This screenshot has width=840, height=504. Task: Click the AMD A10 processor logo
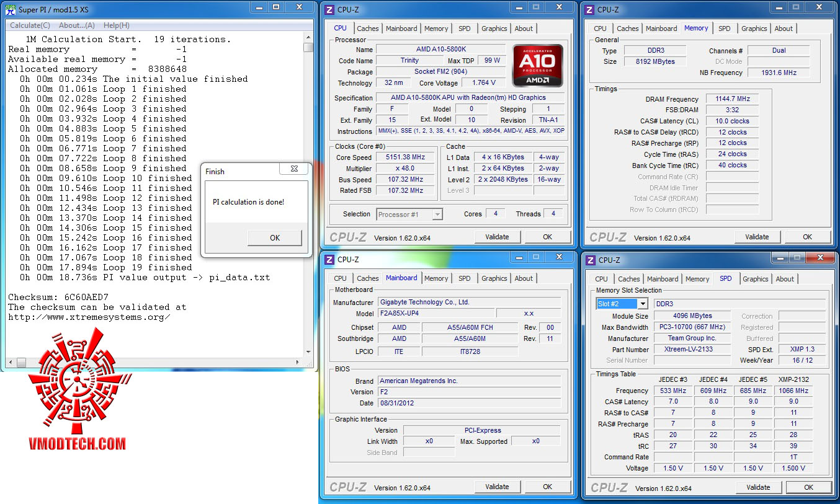point(538,66)
